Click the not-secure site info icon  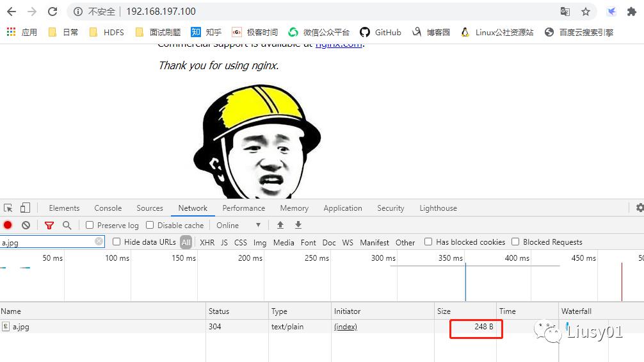pyautogui.click(x=78, y=12)
